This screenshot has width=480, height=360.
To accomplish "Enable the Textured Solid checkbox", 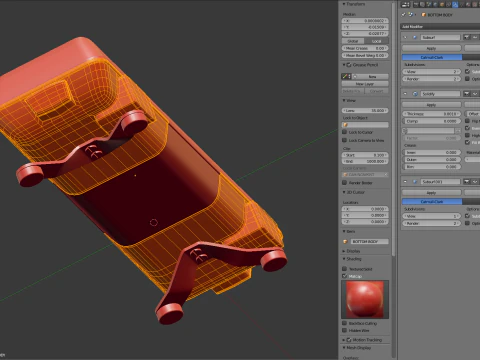I will [345, 269].
